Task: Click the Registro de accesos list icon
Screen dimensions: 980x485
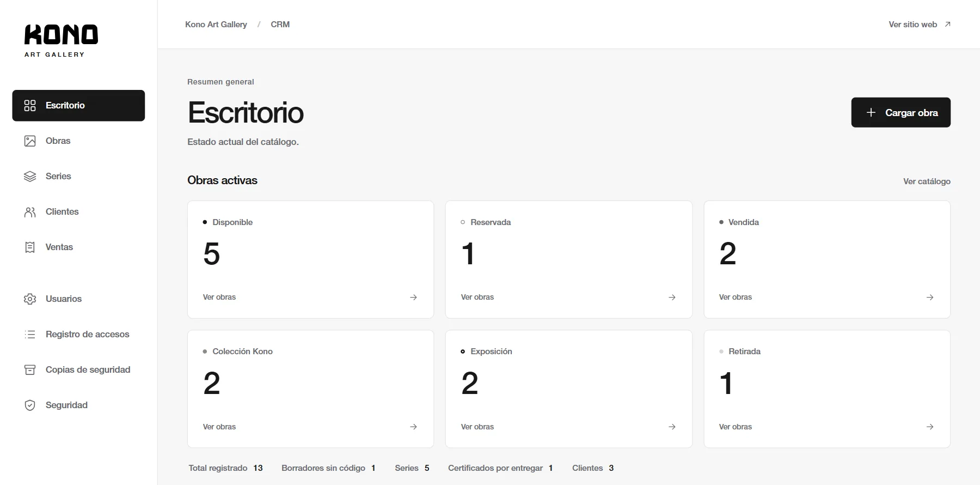Action: tap(30, 335)
